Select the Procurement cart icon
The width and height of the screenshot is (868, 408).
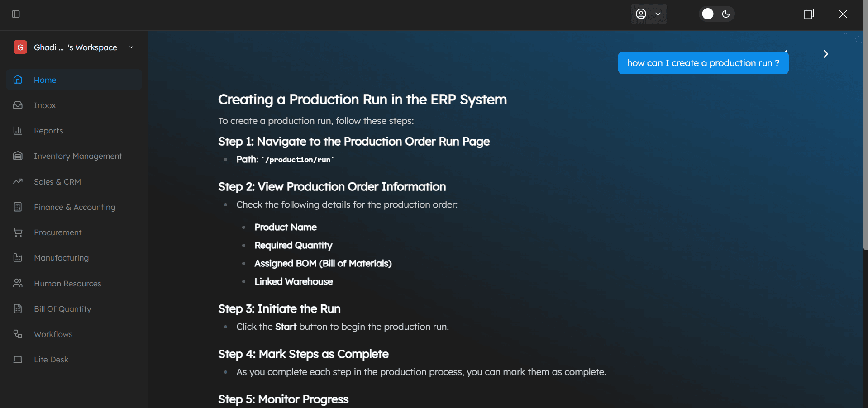click(18, 232)
